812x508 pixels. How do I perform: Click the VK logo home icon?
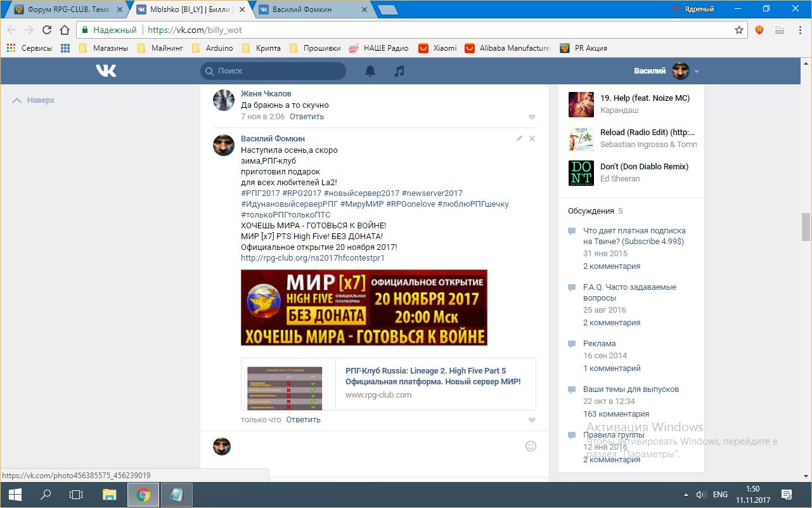(x=106, y=71)
